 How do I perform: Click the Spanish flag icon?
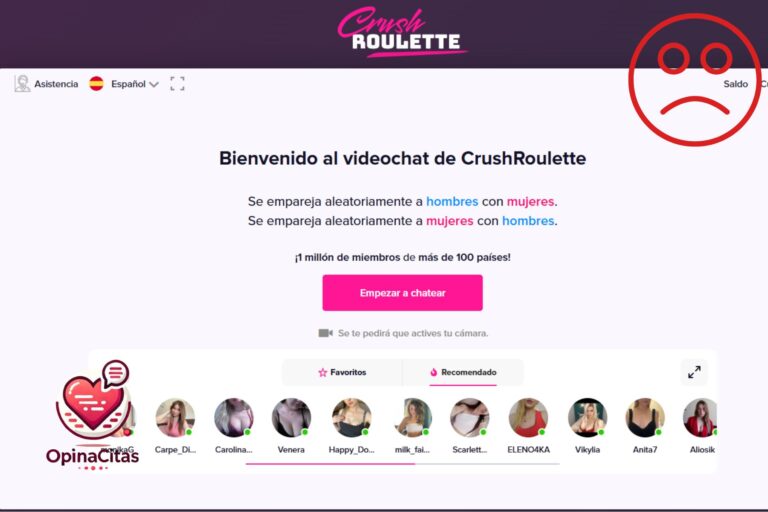96,84
